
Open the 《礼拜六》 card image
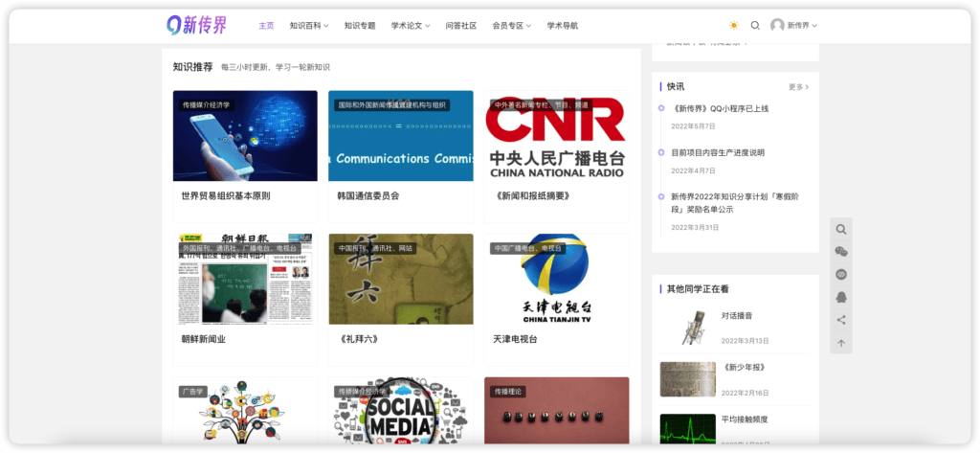401,279
